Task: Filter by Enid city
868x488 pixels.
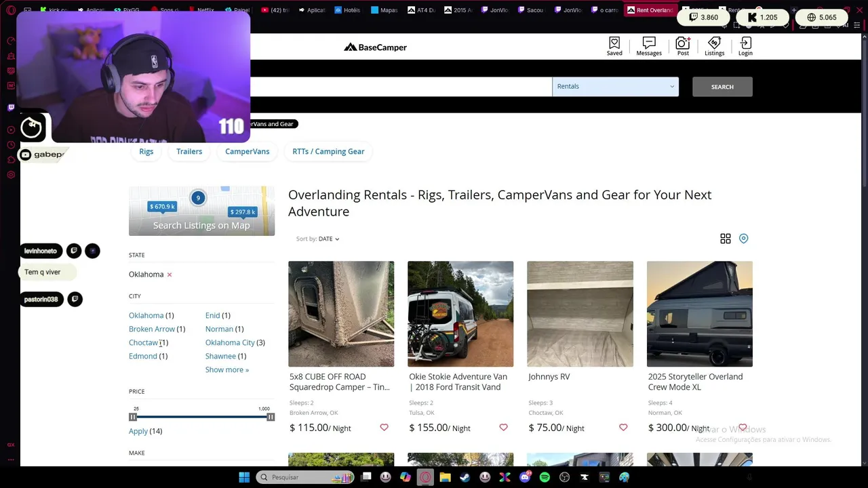Action: click(213, 315)
